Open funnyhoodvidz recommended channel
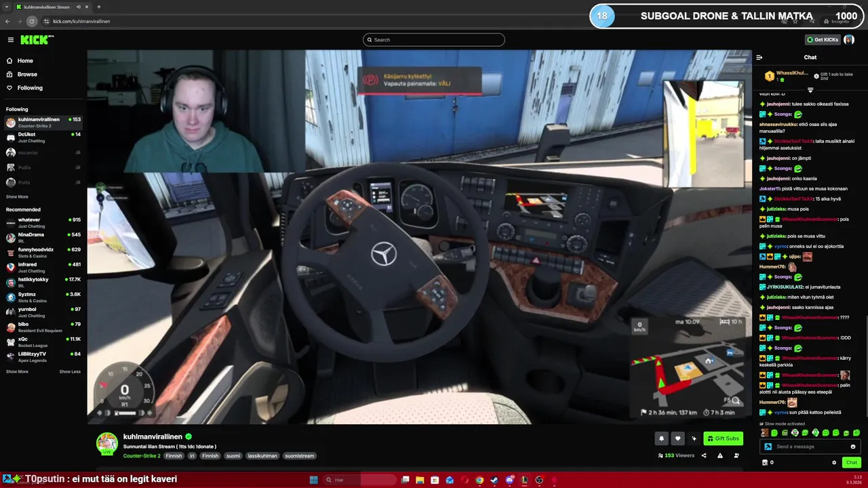 click(43, 253)
